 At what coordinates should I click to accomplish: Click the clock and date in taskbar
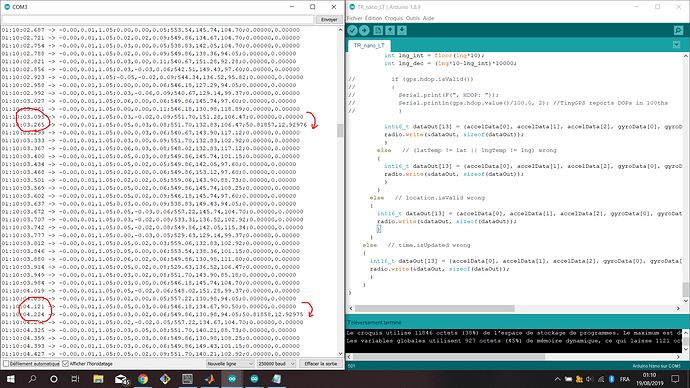pyautogui.click(x=650, y=379)
